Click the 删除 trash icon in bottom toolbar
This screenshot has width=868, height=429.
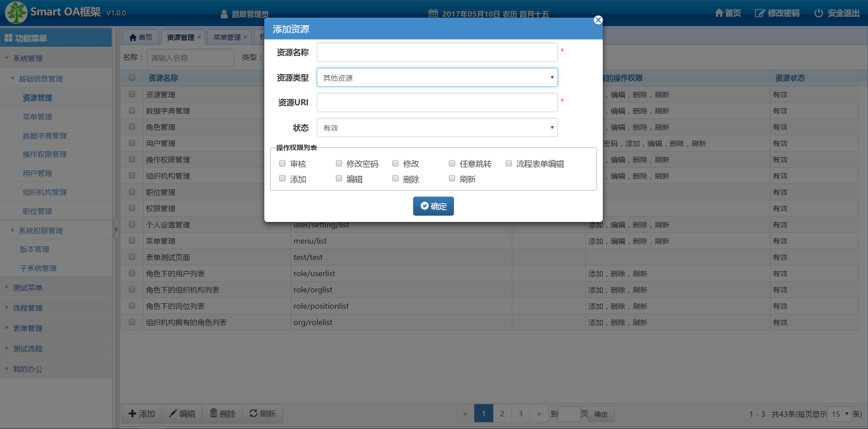point(214,413)
